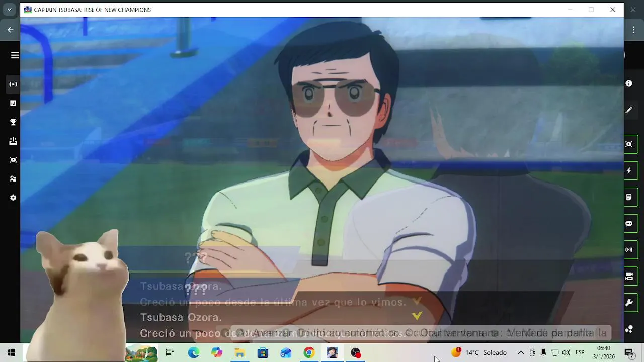Click the pencil edit icon in right sidebar
This screenshot has width=644, height=362.
[629, 110]
